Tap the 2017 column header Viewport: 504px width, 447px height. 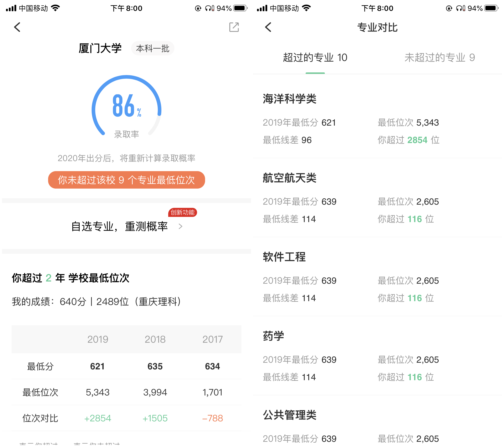pos(213,339)
